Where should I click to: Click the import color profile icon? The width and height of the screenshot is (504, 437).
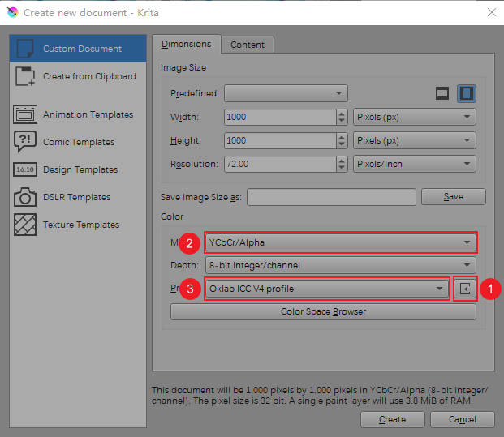pyautogui.click(x=465, y=289)
